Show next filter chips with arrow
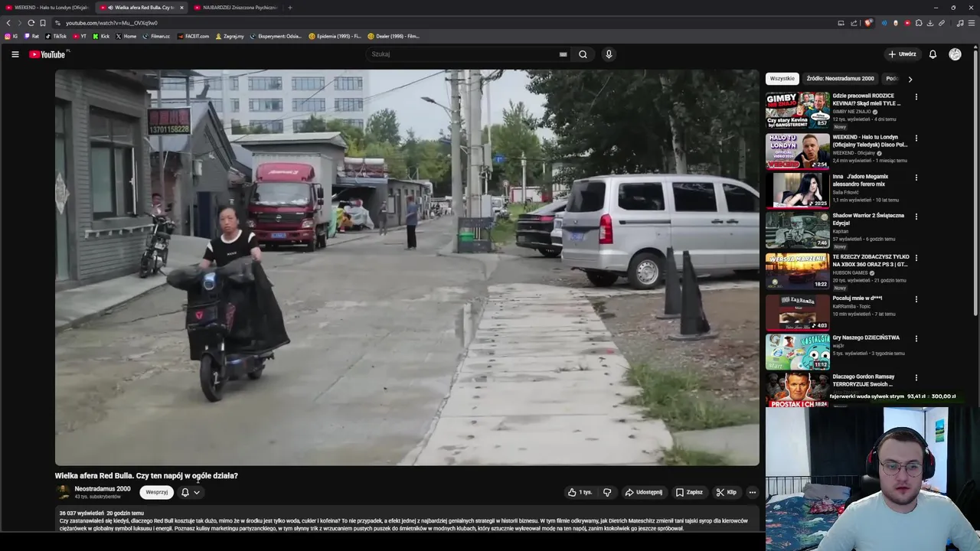The image size is (980, 551). pos(910,79)
